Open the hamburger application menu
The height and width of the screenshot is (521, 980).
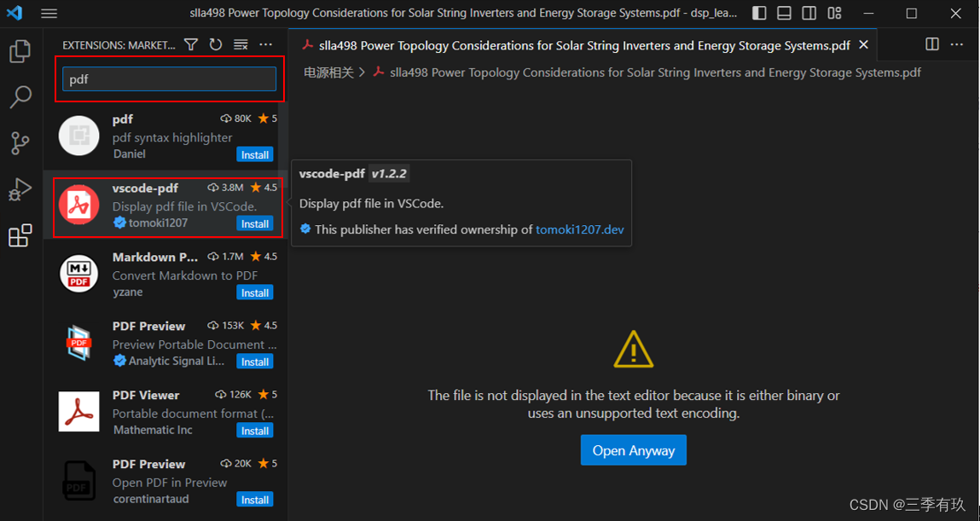pos(49,13)
